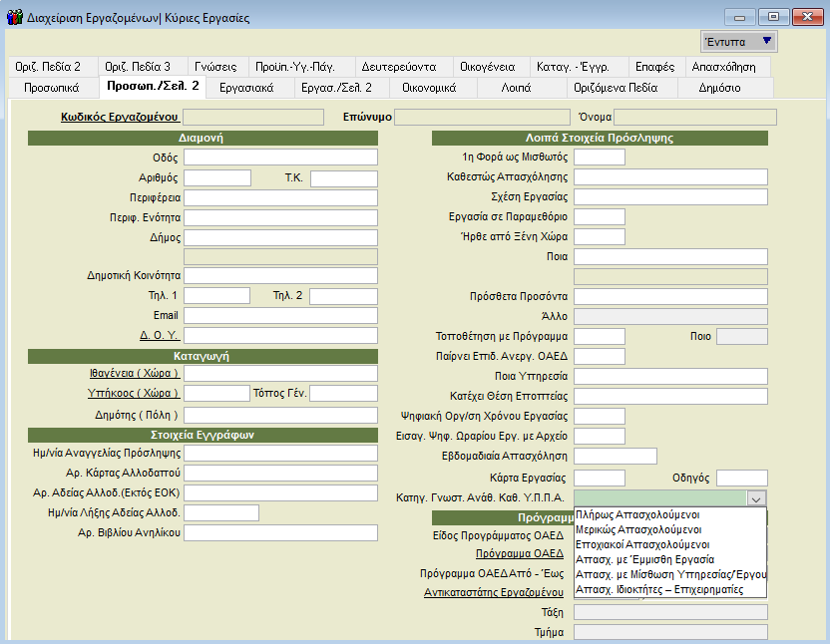The image size is (830, 644).
Task: Open the Οικονομικά tab
Action: click(x=429, y=88)
